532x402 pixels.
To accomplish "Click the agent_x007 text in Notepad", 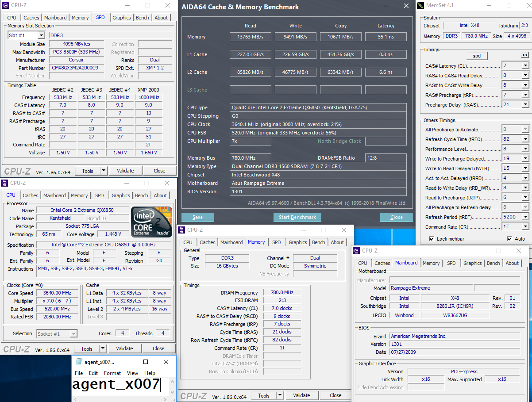I will [x=116, y=385].
